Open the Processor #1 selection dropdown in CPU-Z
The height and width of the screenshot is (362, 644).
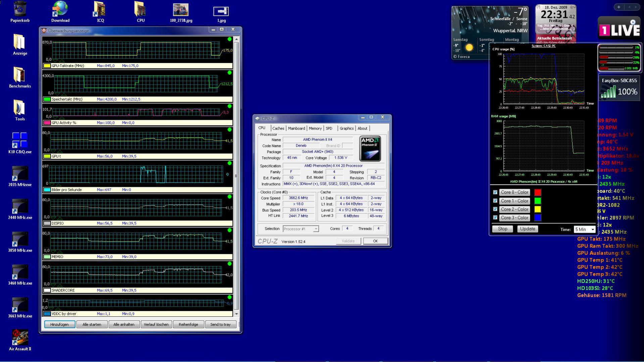click(301, 229)
